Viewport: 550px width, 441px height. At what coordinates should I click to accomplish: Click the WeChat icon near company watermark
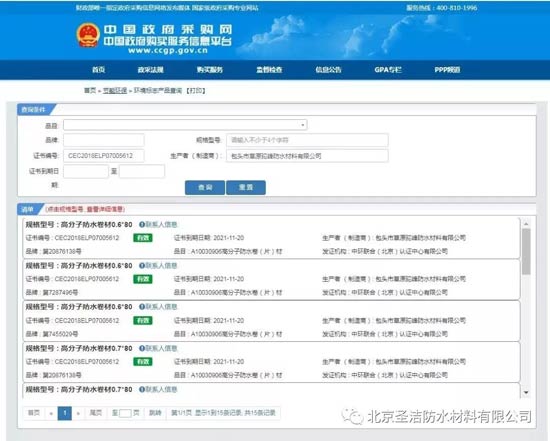[352, 416]
